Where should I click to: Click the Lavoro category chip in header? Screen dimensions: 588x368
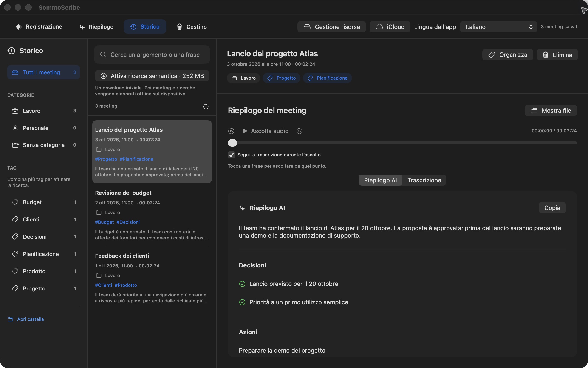click(x=243, y=78)
